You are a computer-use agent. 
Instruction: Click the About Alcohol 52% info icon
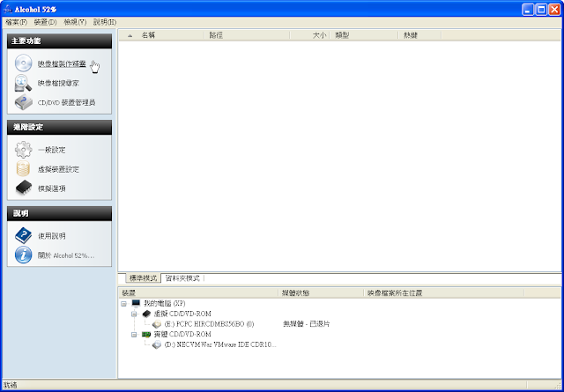[x=24, y=255]
